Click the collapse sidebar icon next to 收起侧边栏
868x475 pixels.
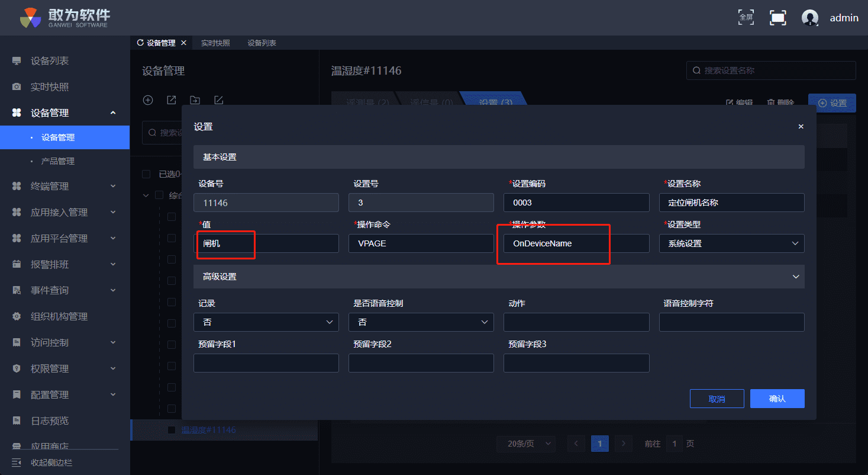coord(17,463)
